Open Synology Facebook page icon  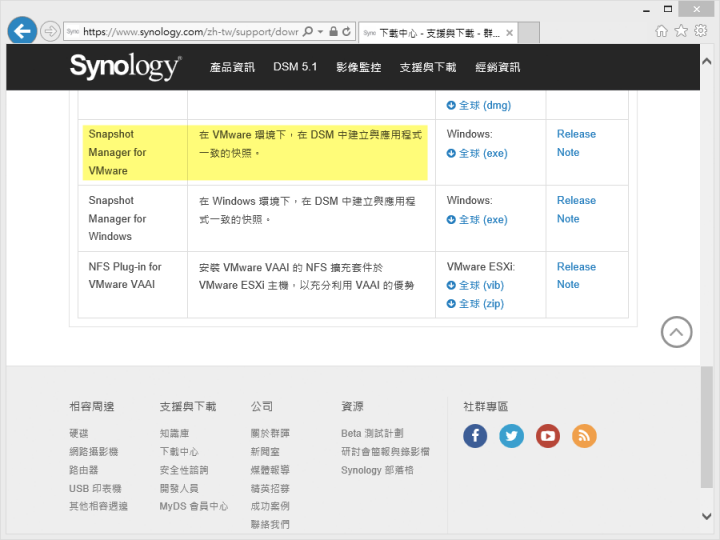click(x=475, y=436)
